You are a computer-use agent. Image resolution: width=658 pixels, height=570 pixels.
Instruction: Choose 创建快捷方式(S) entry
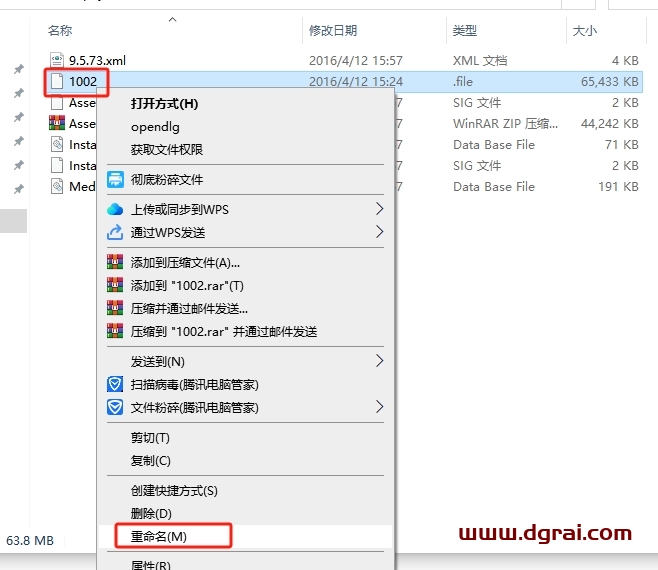tap(174, 491)
